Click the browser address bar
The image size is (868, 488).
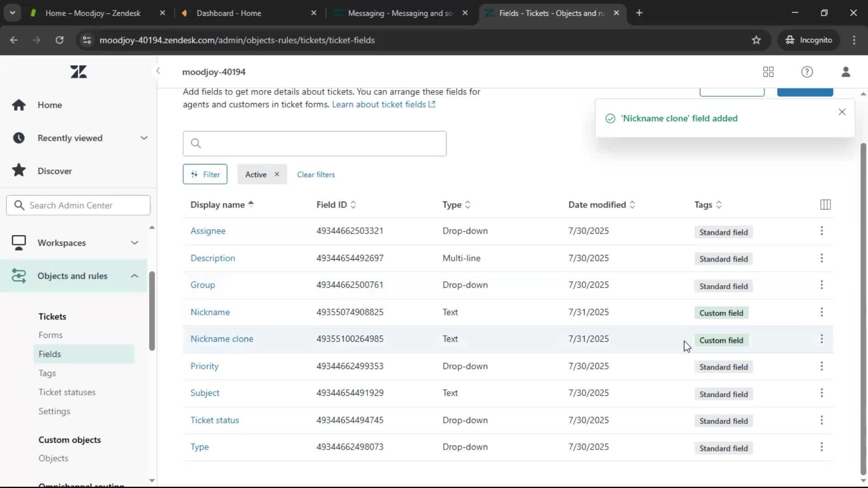[420, 40]
